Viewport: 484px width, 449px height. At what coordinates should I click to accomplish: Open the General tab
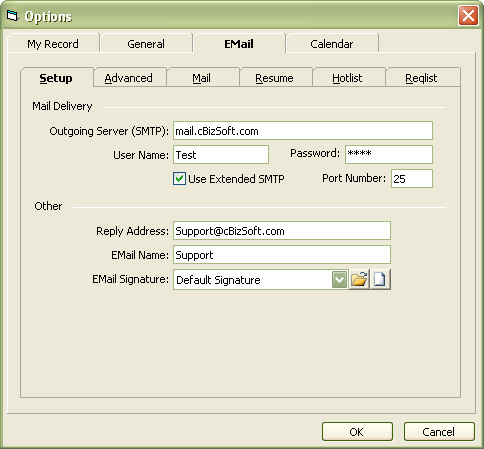pyautogui.click(x=146, y=44)
